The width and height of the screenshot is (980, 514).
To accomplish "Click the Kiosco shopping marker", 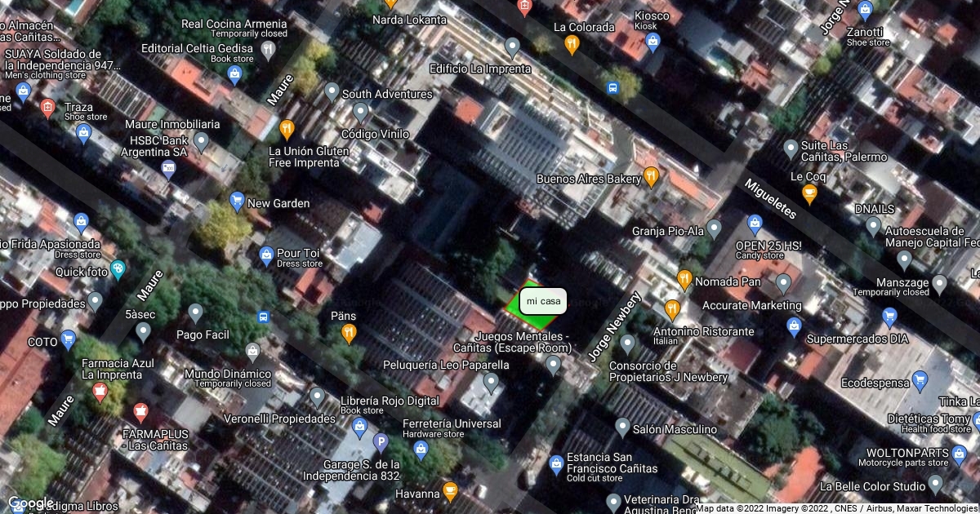I will (x=652, y=42).
